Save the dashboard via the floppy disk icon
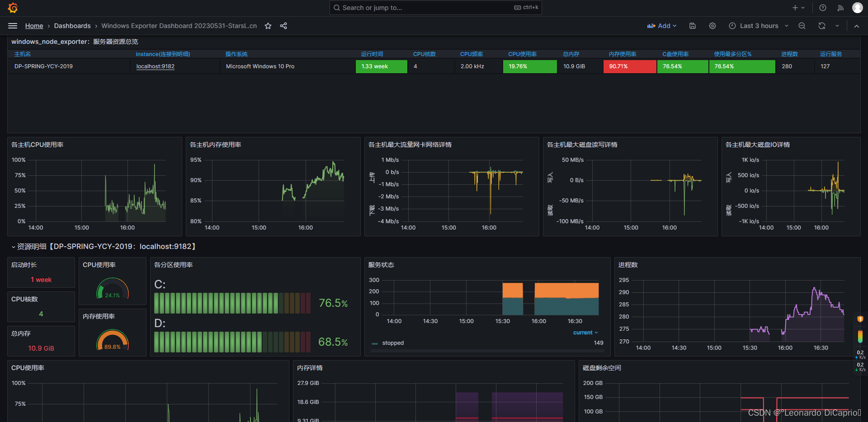Viewport: 868px width, 422px height. pos(692,26)
